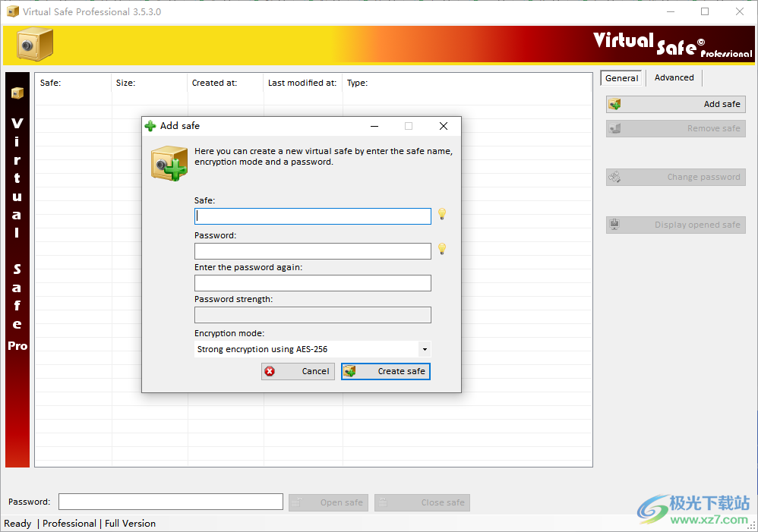Click the Close safe button
The width and height of the screenshot is (758, 532).
pos(422,502)
